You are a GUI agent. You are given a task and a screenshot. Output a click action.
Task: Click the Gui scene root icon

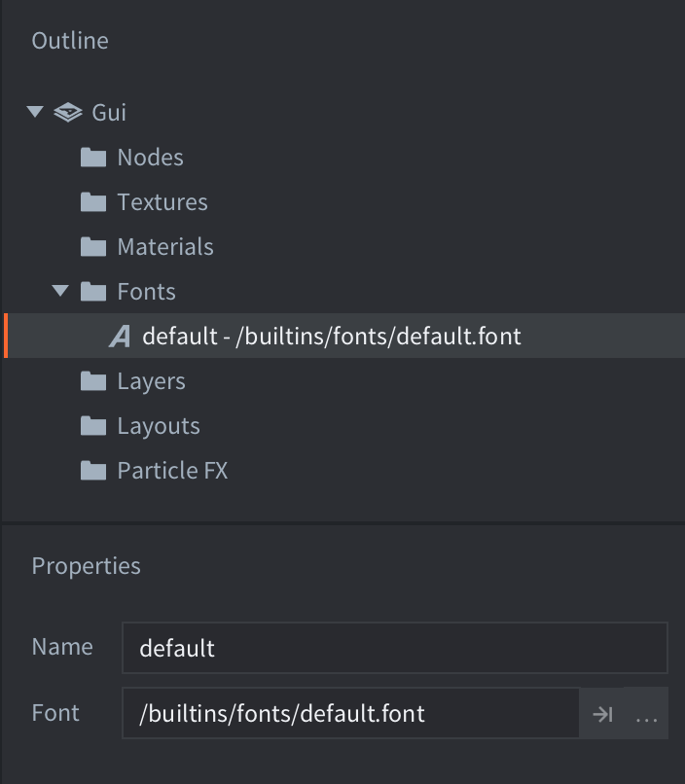point(67,112)
